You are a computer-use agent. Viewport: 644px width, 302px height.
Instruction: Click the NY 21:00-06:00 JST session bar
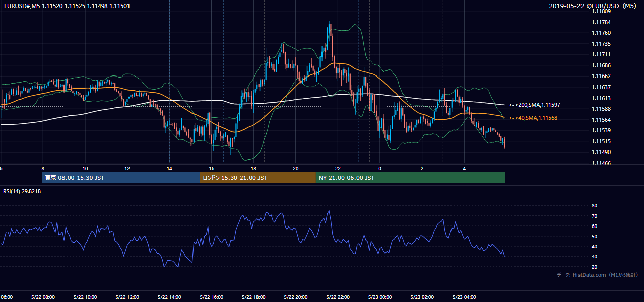[x=411, y=178]
